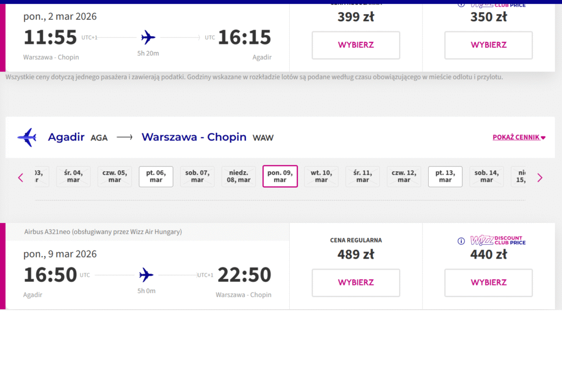This screenshot has width=562, height=392.
Task: Click the Airbus A321neo aircraft info text
Action: point(103,232)
